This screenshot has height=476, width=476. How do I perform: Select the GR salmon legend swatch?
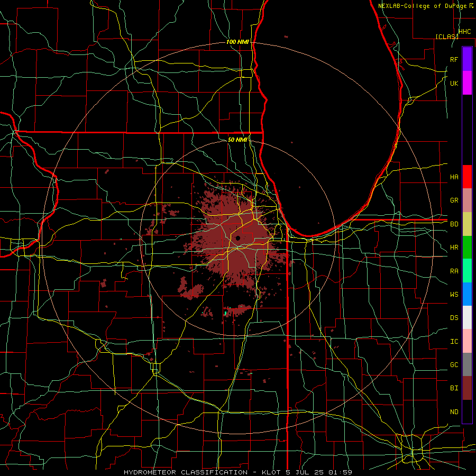point(467,200)
